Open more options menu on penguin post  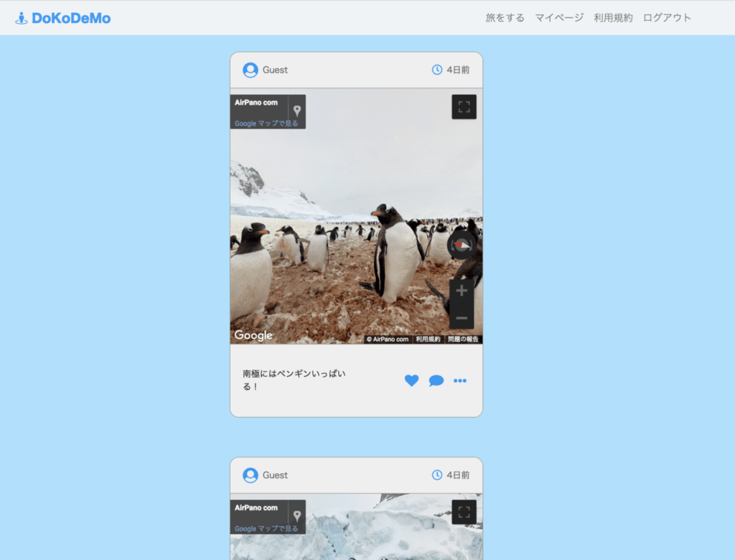tap(460, 381)
